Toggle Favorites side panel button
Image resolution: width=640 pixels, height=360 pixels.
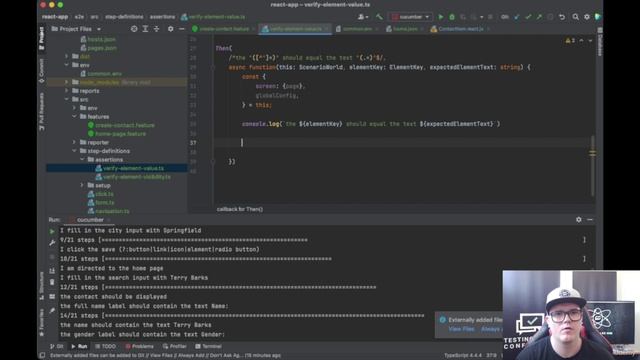point(41,322)
